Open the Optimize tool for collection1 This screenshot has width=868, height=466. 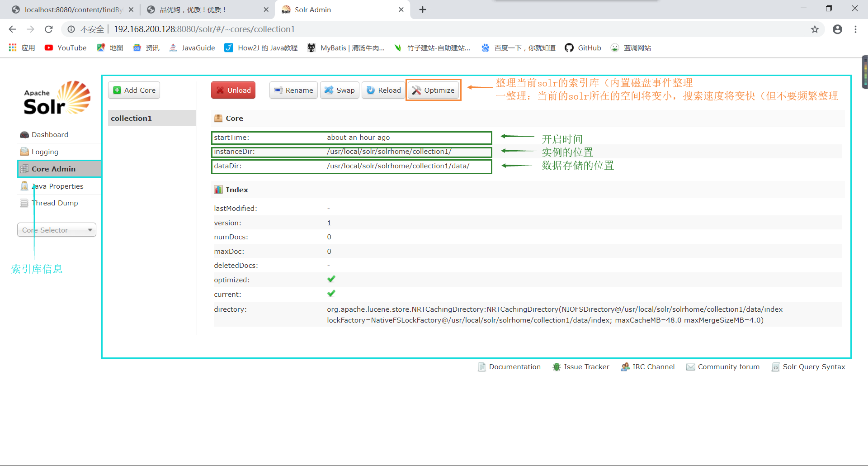click(433, 90)
